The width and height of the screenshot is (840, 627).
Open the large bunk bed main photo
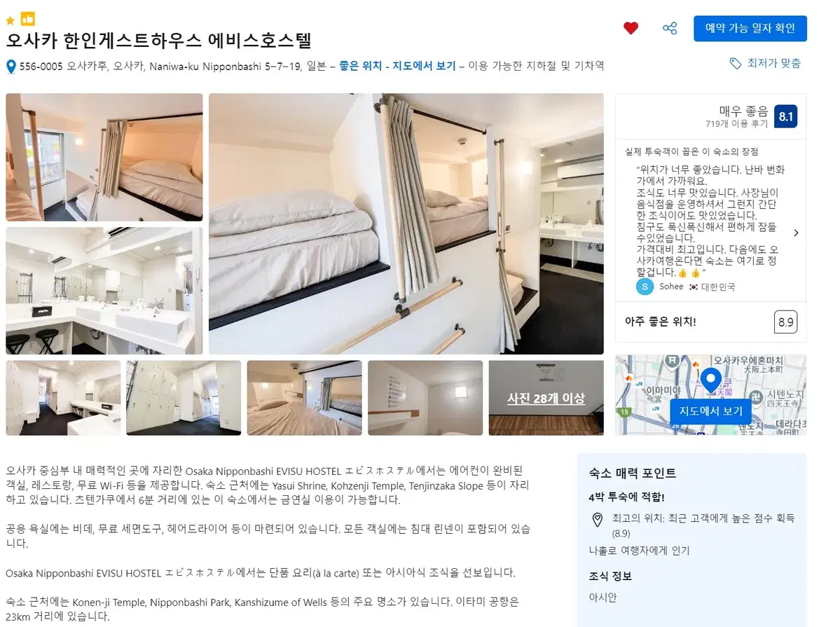[x=406, y=224]
